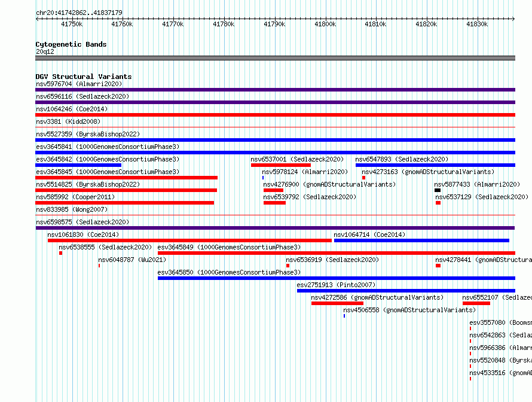Screen dimensions: 532x402
Task: Select the nsv1064714 blue bar
Action: [x=421, y=240]
